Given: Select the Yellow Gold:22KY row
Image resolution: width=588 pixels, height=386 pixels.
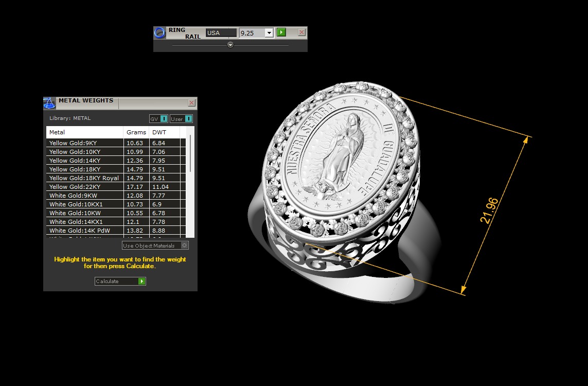Looking at the screenshot, I should [x=116, y=186].
